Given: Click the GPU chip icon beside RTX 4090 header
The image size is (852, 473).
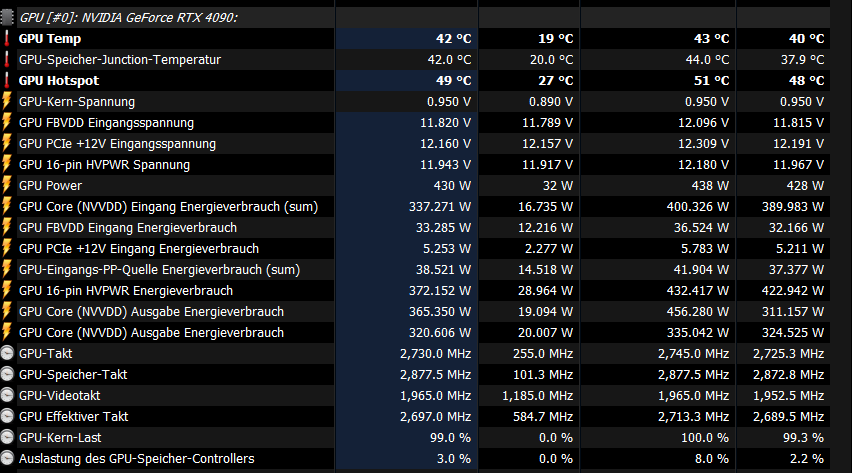Looking at the screenshot, I should tap(7, 17).
